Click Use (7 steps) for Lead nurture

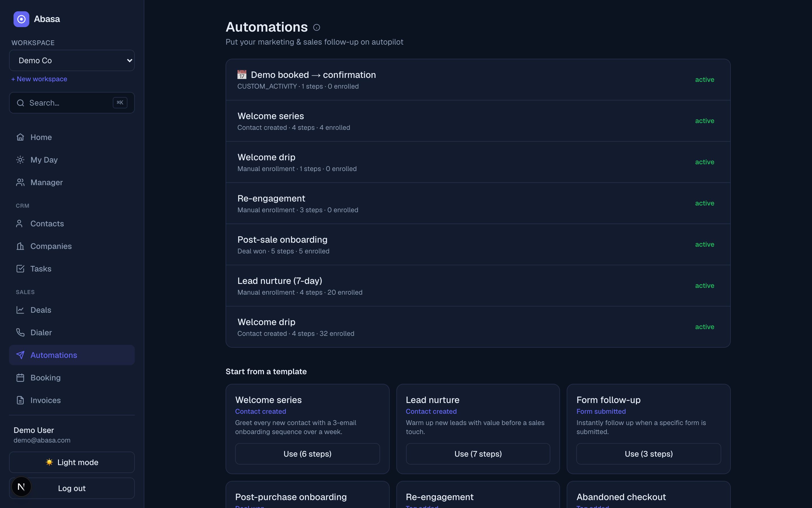[478, 454]
